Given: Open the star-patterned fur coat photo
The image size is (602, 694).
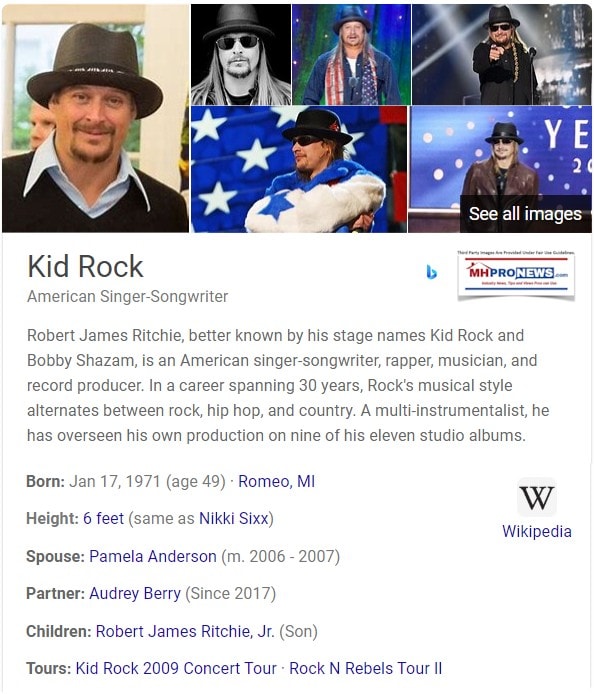Looking at the screenshot, I should pyautogui.click(x=299, y=169).
